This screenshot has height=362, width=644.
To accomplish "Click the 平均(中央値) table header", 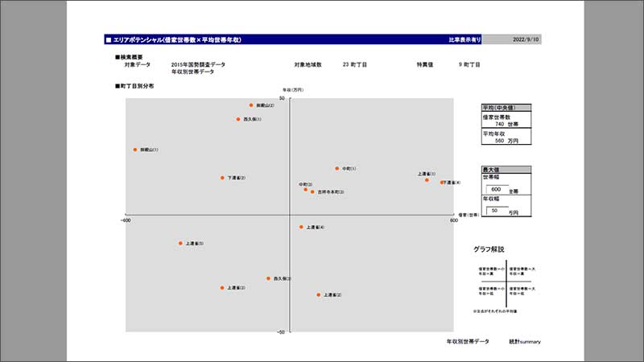I will 506,108.
